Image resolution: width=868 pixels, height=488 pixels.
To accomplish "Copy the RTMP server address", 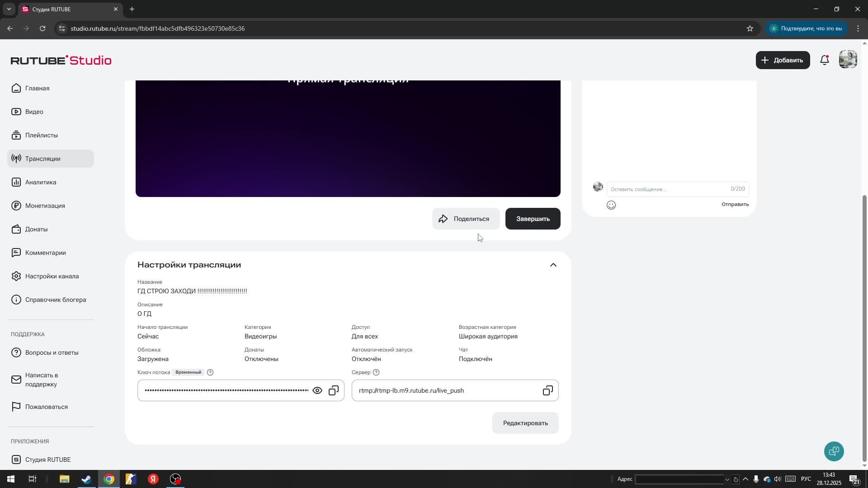I will pyautogui.click(x=547, y=390).
